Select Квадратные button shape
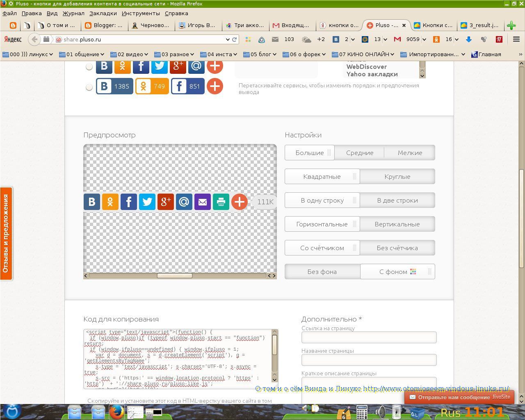This screenshot has height=420, width=525. pos(322,176)
